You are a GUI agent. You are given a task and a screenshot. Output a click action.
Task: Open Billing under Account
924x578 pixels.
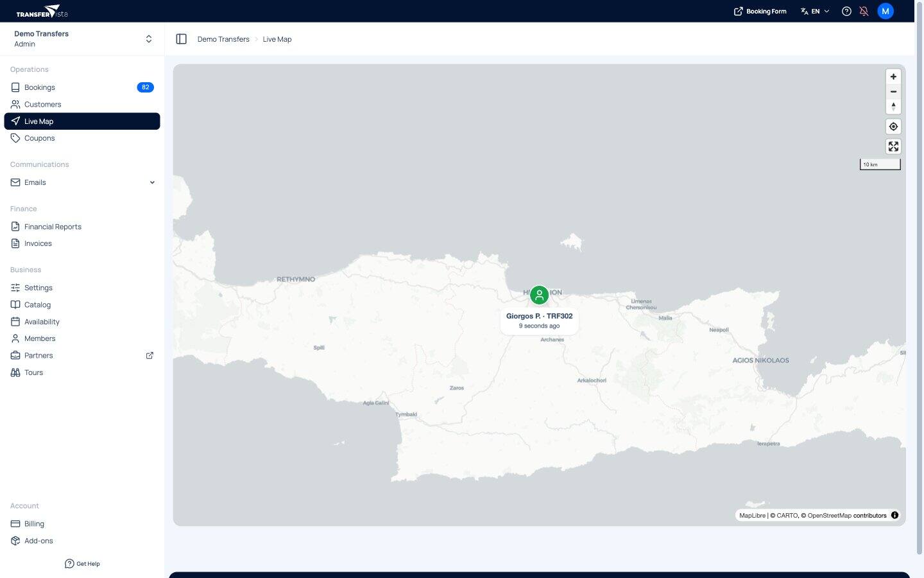[82, 524]
